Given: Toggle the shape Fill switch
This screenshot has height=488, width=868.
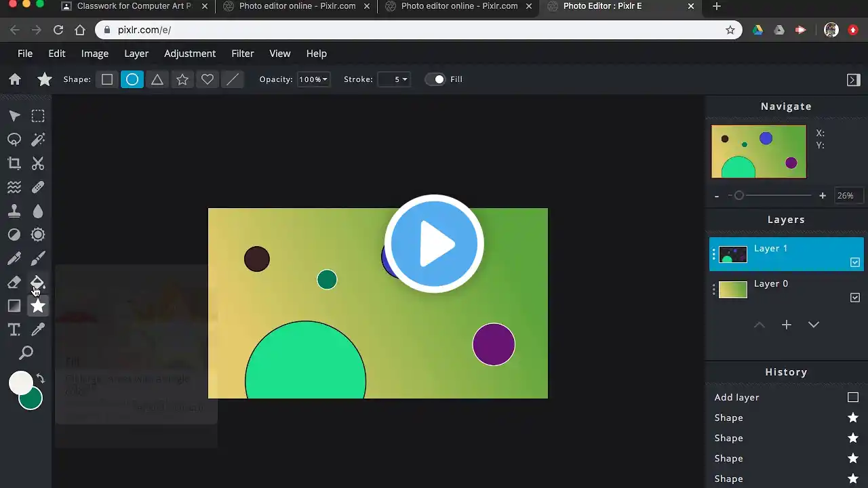Looking at the screenshot, I should pyautogui.click(x=435, y=79).
